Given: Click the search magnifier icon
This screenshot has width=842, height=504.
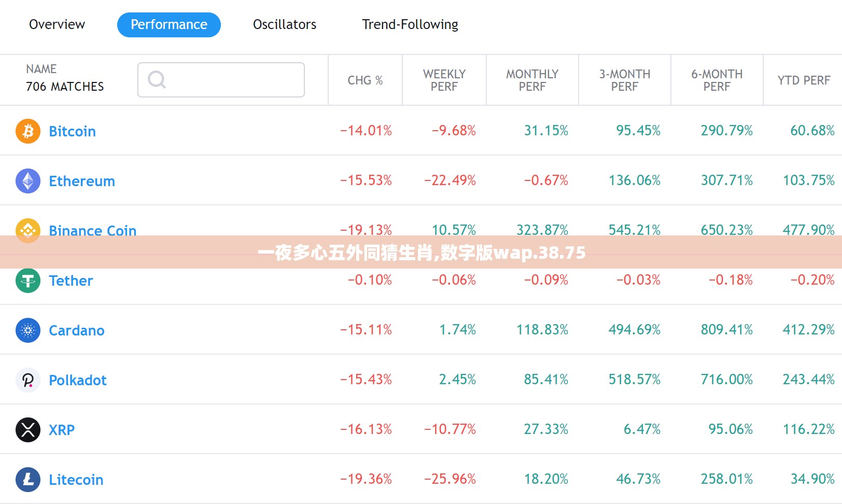Looking at the screenshot, I should pos(157,80).
